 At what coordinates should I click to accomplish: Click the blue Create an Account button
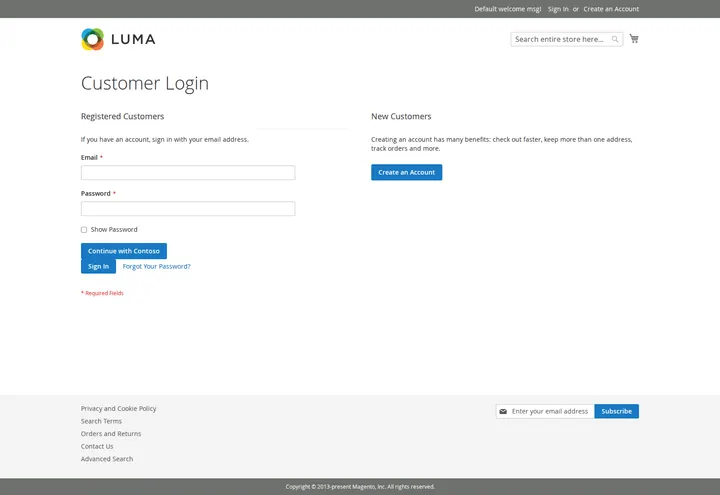click(x=406, y=172)
